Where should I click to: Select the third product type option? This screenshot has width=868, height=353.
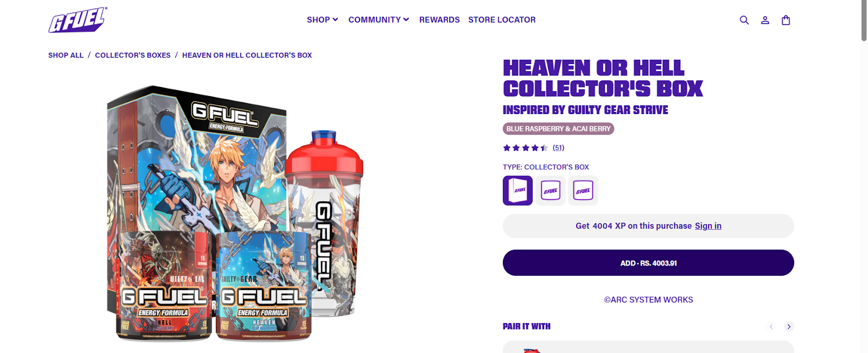click(x=583, y=191)
